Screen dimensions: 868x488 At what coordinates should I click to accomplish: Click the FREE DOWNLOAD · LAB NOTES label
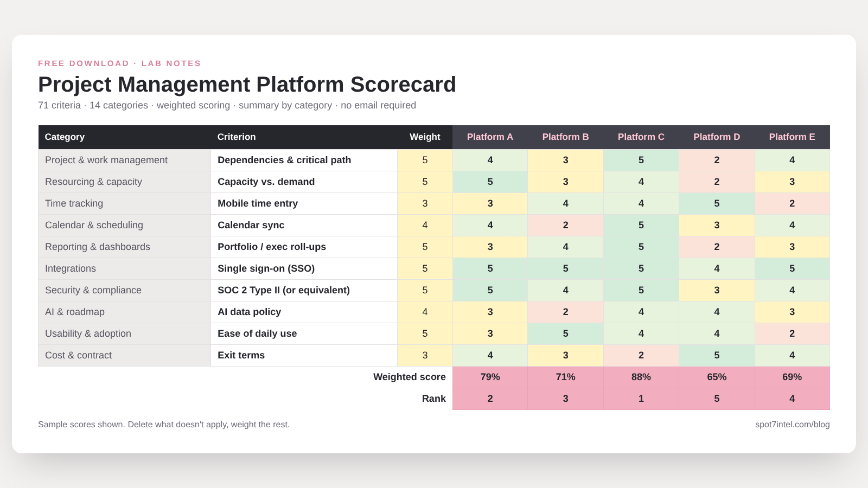(119, 63)
